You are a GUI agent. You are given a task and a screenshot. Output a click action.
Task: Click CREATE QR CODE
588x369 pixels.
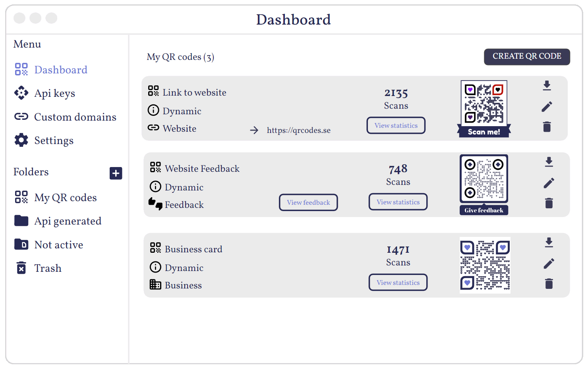pos(526,56)
